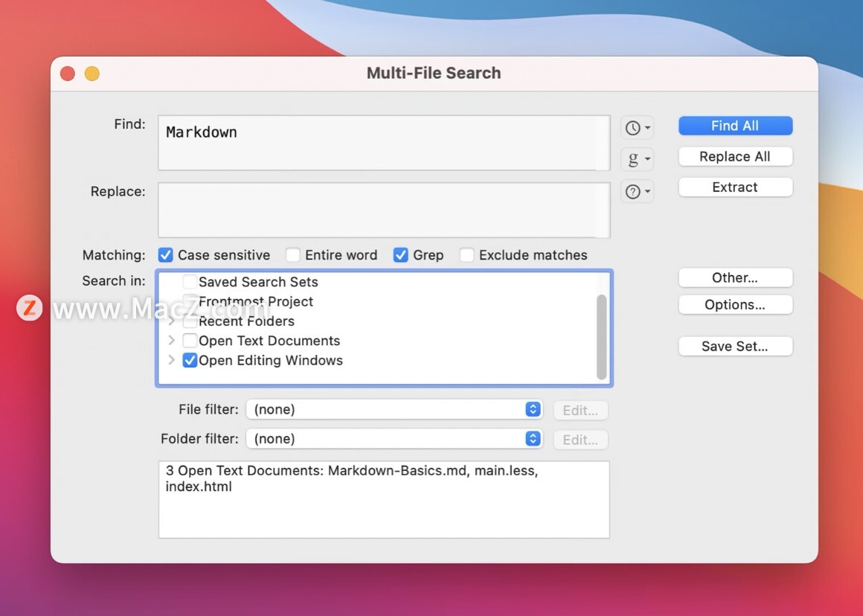Viewport: 863px width, 616px height.
Task: Uncheck the Grep option
Action: coord(401,255)
